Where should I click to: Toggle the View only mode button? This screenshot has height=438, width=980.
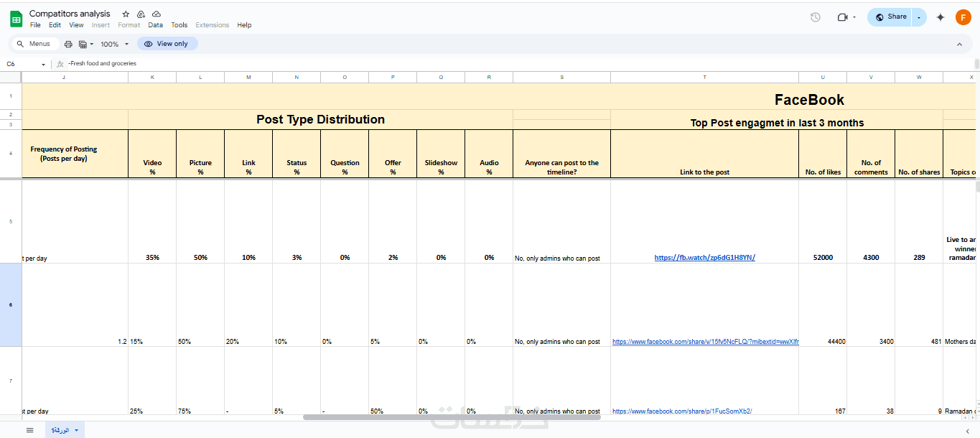click(x=167, y=44)
